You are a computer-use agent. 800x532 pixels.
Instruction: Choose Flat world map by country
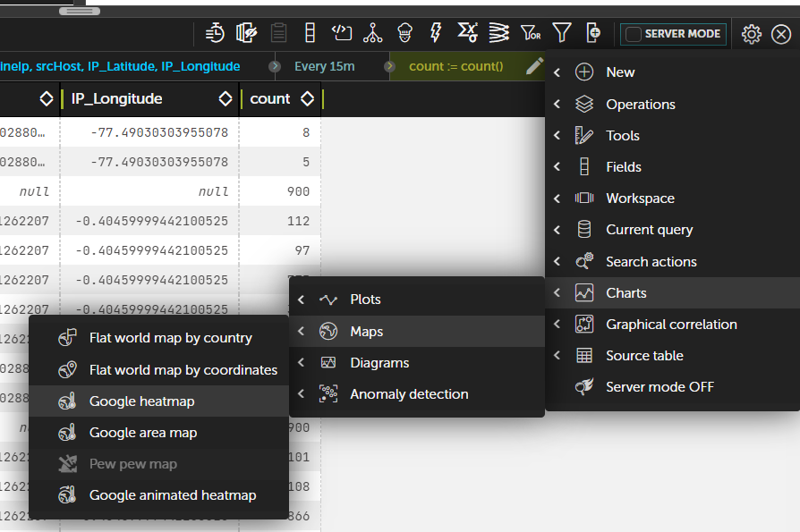158,338
